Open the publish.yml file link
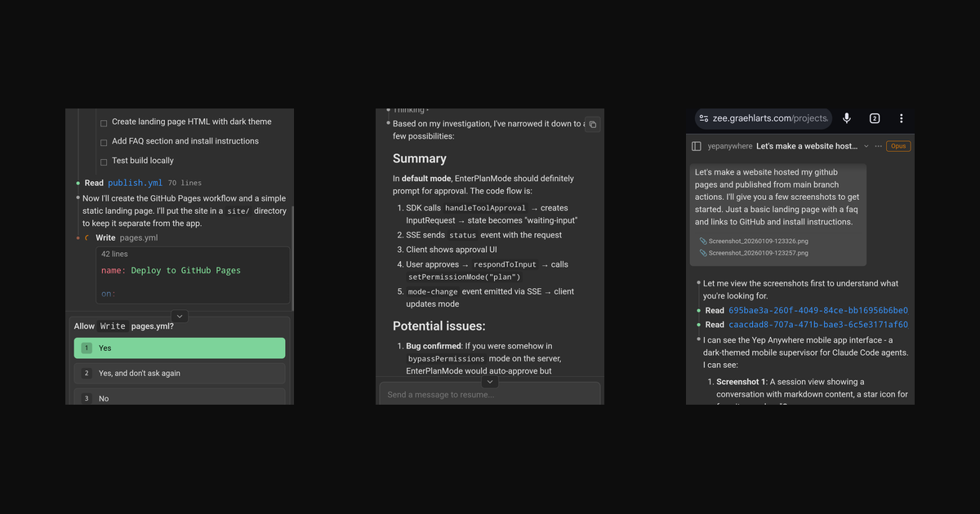 [x=135, y=183]
